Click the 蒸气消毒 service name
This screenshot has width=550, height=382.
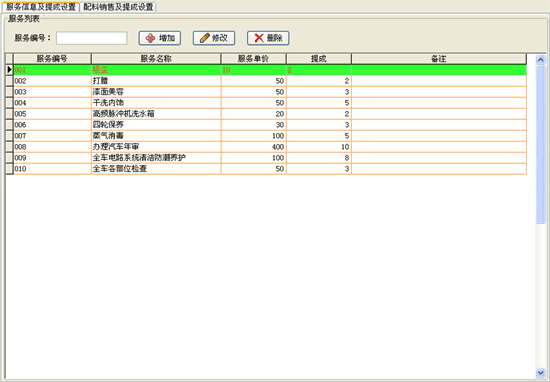click(108, 136)
